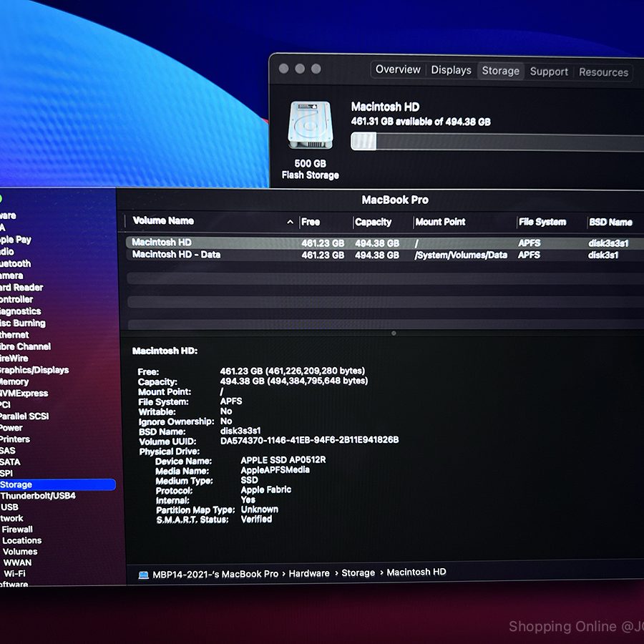Image resolution: width=644 pixels, height=644 pixels.
Task: Select the Storage tab in About This Mac
Action: (500, 71)
